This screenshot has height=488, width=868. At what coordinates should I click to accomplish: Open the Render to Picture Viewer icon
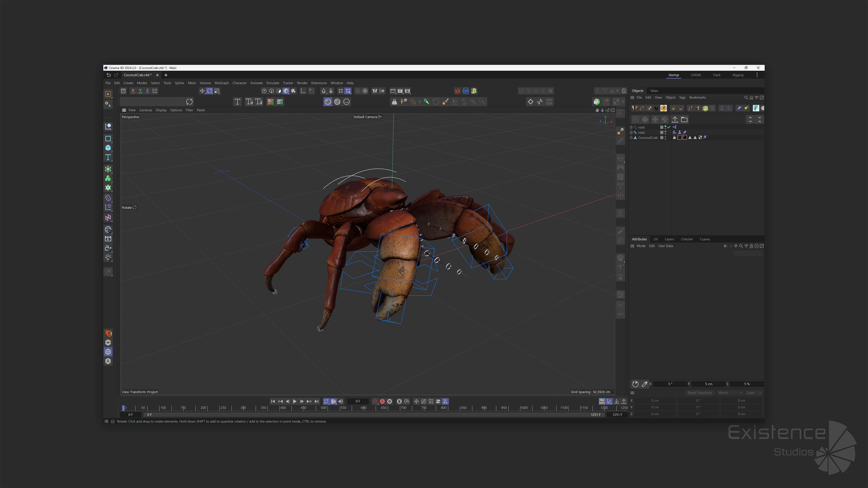pos(400,91)
